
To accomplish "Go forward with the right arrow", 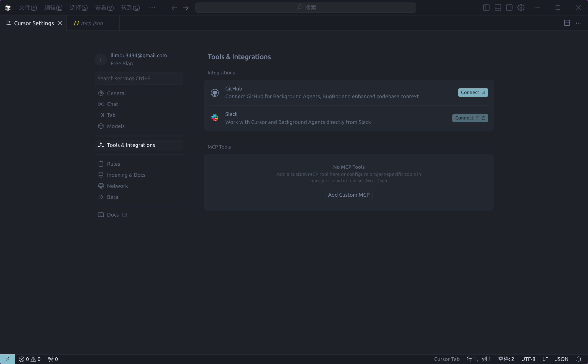I will point(186,7).
